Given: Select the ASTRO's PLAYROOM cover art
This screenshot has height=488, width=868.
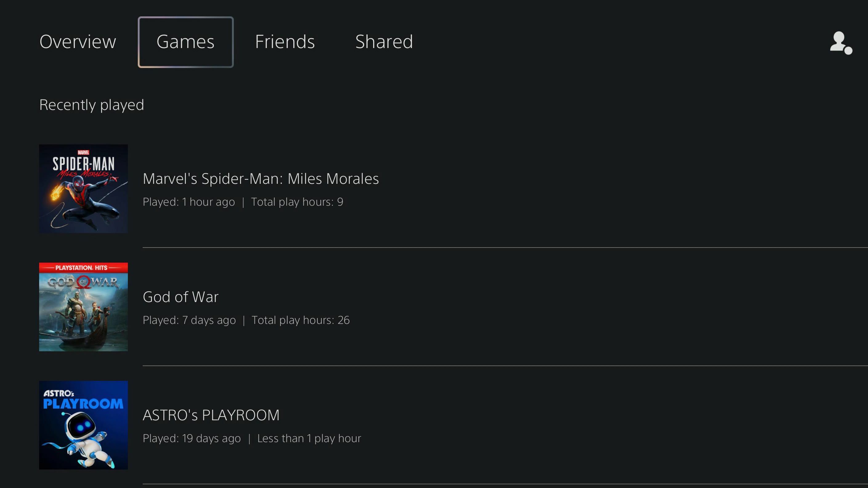Looking at the screenshot, I should pos(83,425).
